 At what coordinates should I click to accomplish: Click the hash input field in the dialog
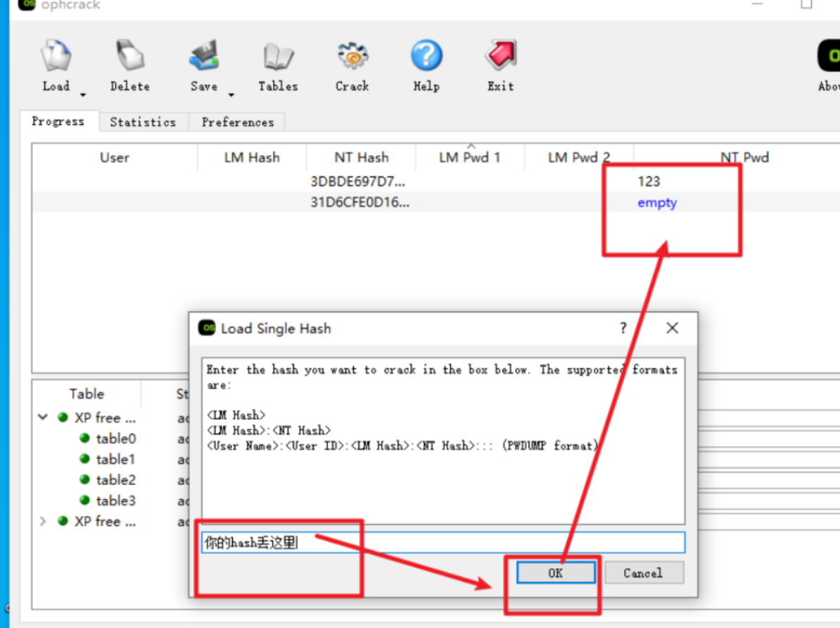[443, 542]
